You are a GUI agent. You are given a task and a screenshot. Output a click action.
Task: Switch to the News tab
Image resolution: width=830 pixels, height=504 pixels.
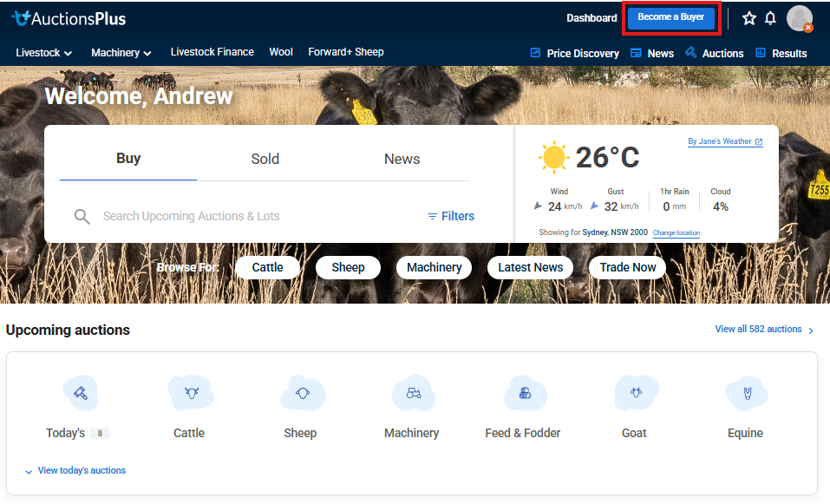[402, 159]
